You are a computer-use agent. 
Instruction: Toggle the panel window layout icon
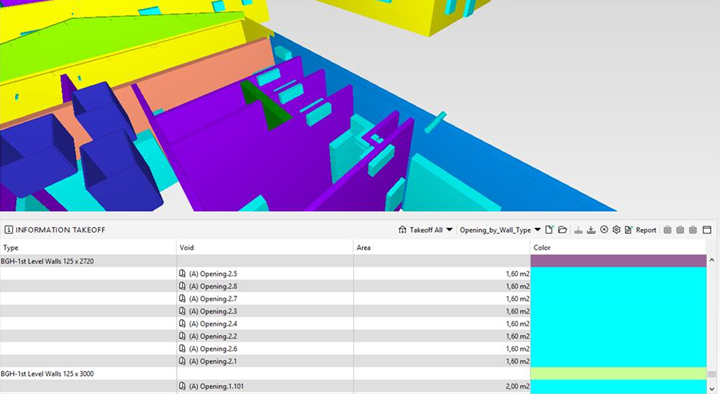[707, 230]
